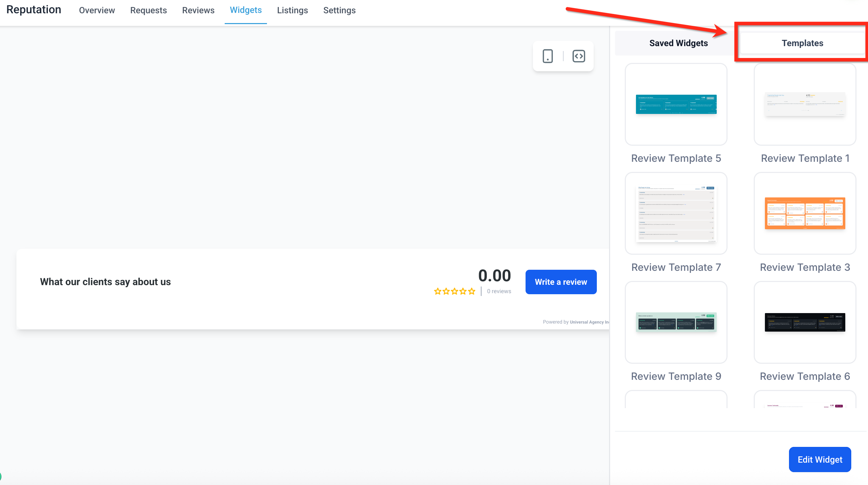
Task: Open the Listings page
Action: (292, 10)
